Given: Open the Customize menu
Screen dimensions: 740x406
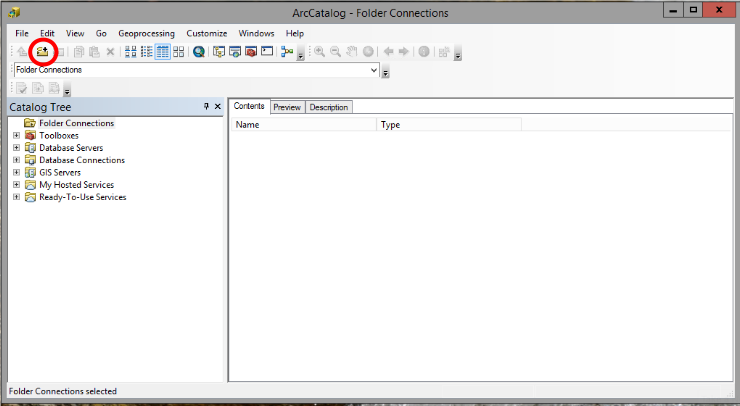Looking at the screenshot, I should tap(207, 34).
